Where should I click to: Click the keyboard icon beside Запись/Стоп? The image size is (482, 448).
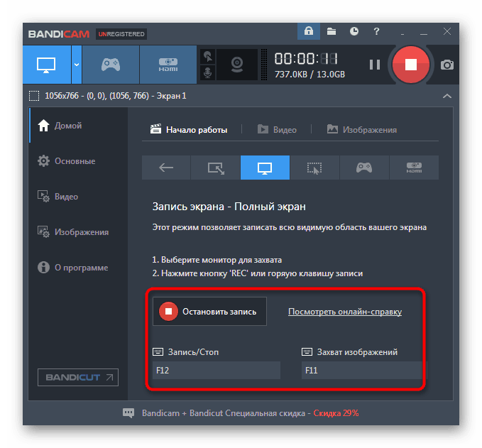point(158,351)
